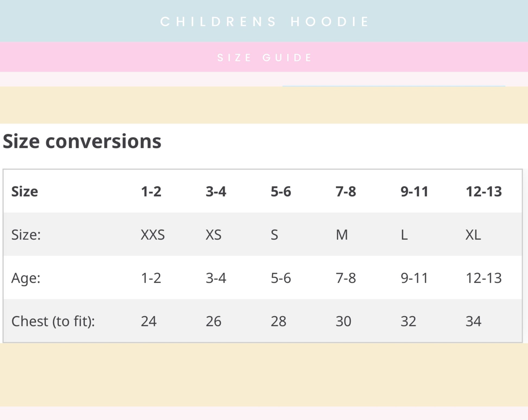Click the 7-8 value in Age row
Screen dimensions: 528x420
[346, 278]
